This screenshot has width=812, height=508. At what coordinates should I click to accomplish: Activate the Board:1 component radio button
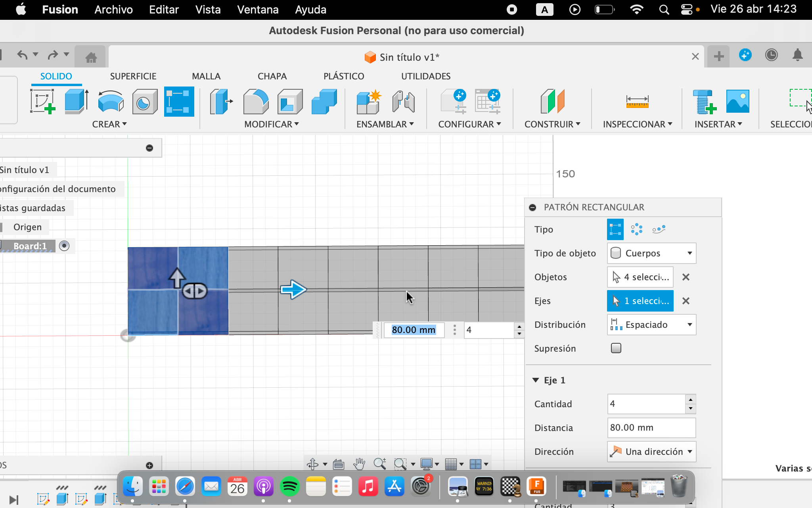pyautogui.click(x=64, y=246)
